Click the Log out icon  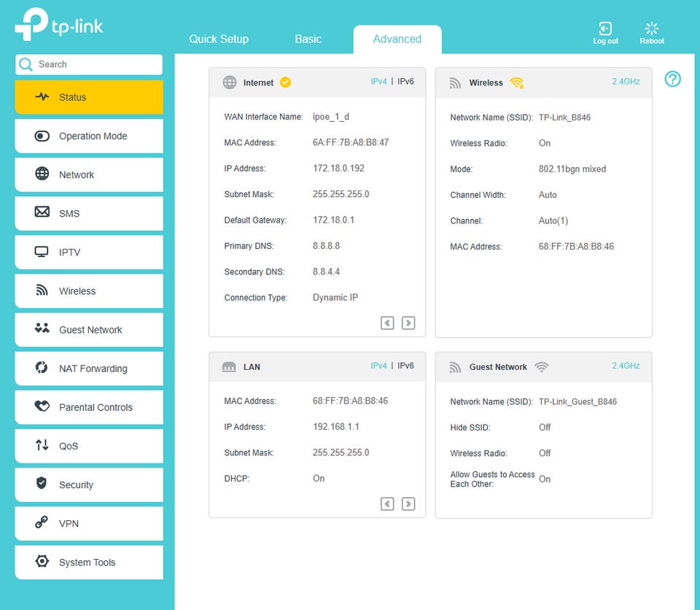click(605, 28)
